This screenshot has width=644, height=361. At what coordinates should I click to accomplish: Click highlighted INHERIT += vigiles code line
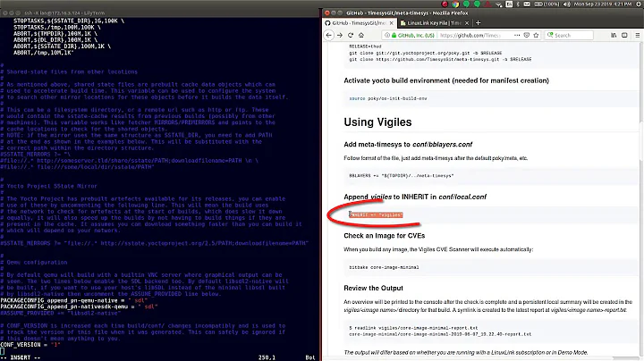pos(376,215)
